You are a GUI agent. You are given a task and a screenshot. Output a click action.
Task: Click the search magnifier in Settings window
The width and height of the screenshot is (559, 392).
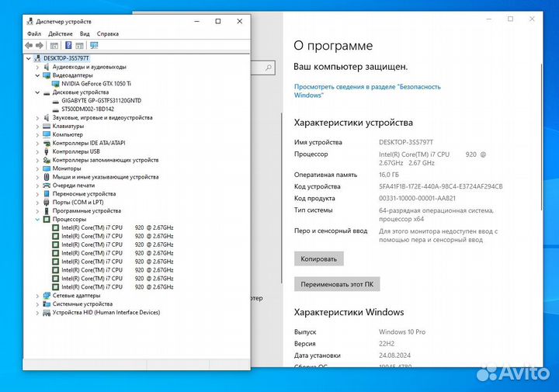pos(269,68)
